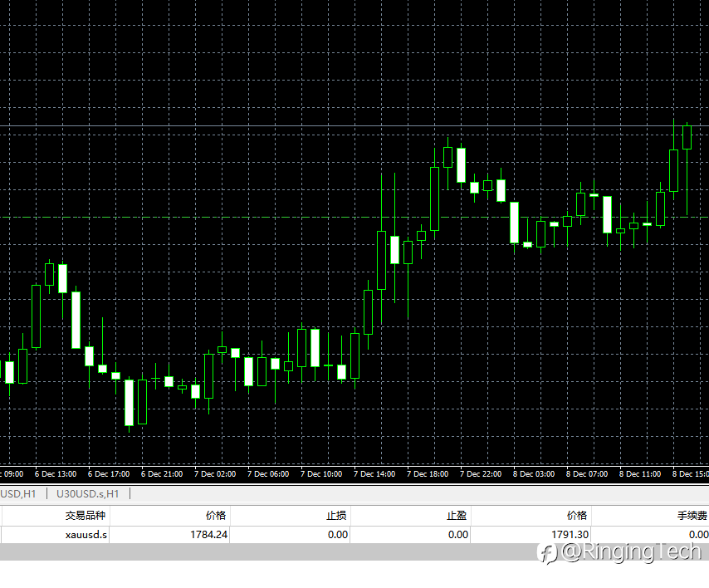Switch to the U30USD.s,H1 chart tab
Image resolution: width=709 pixels, height=588 pixels.
[88, 493]
